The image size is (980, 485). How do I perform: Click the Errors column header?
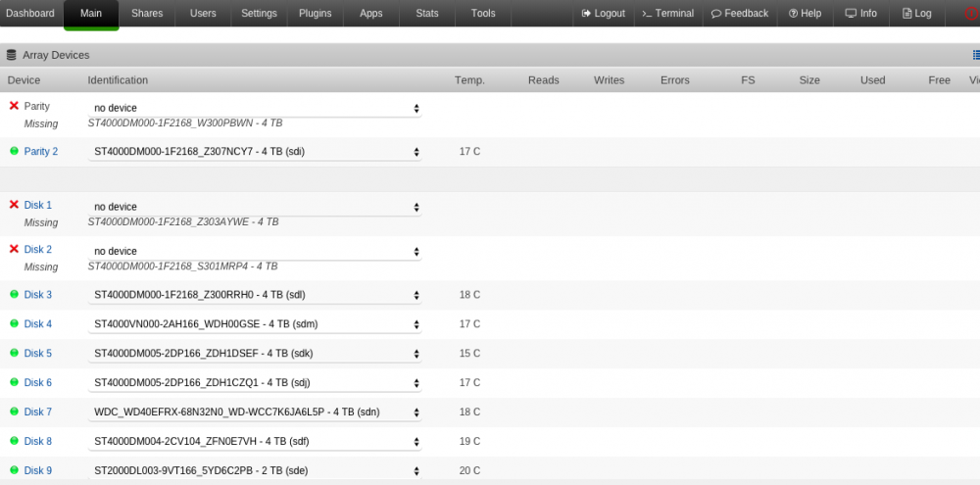(x=675, y=80)
